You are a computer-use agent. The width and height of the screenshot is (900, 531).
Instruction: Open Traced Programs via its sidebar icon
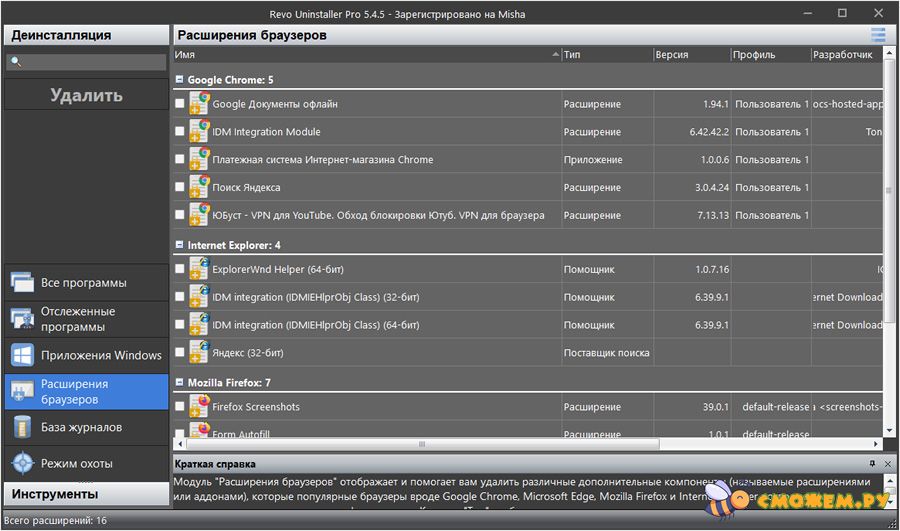point(23,319)
